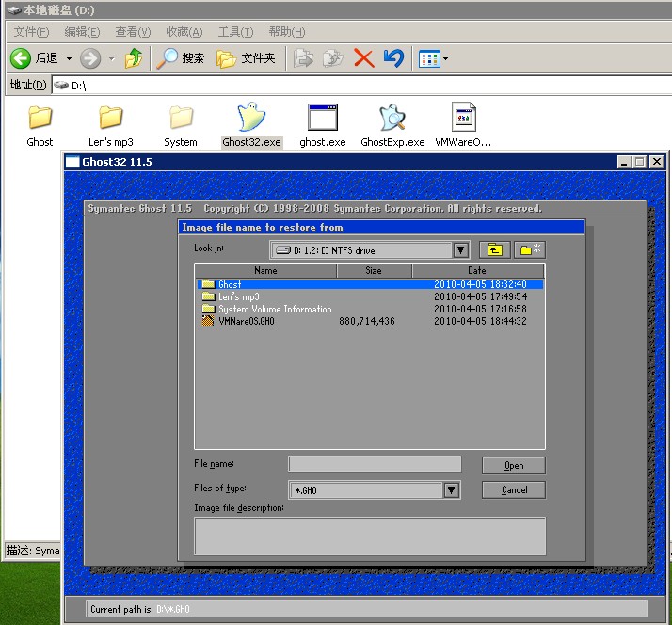Click the Forward arrow in Explorer toolbar
The height and width of the screenshot is (625, 672).
click(x=90, y=58)
